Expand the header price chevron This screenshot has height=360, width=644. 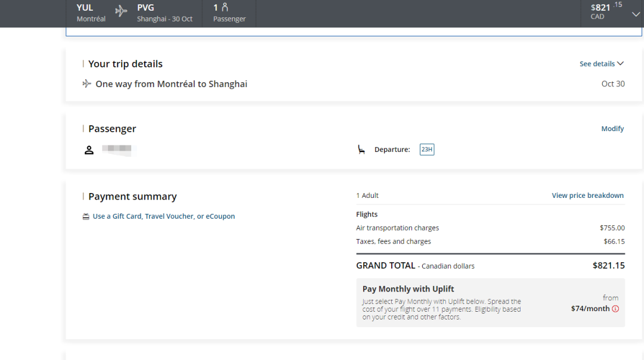636,14
